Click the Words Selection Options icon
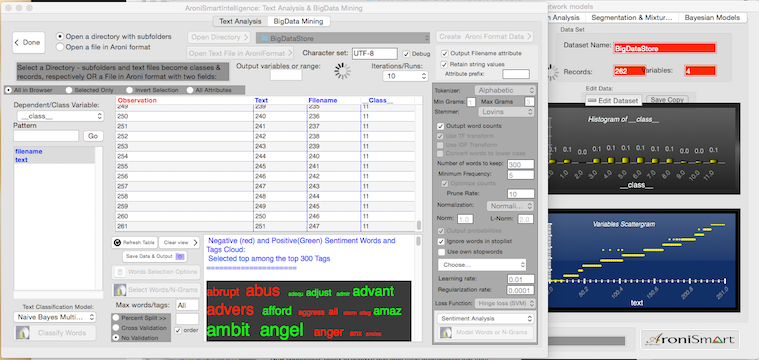The height and width of the screenshot is (360, 759). coord(120,272)
